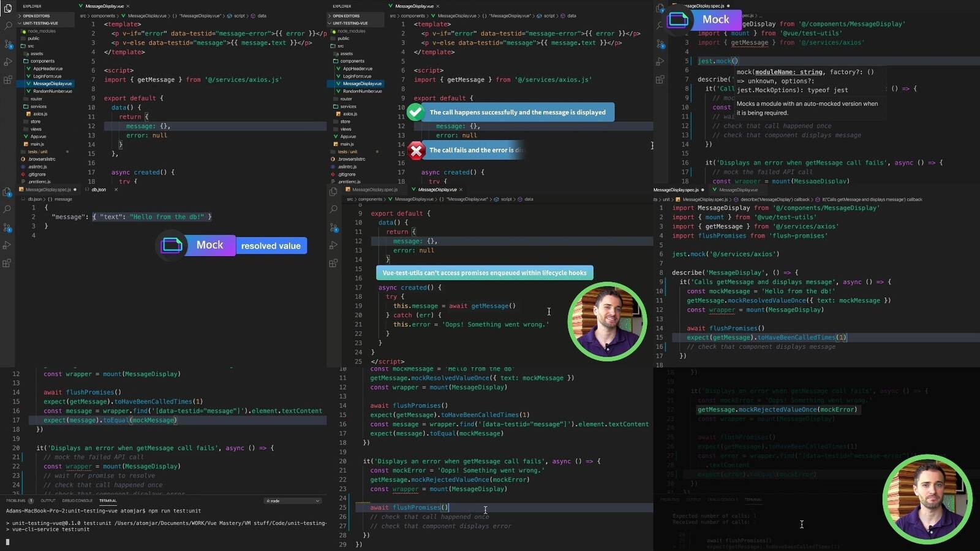Click Run and Debug icon in top-right jest.mock window
Screen dimensions: 980x551
(x=660, y=62)
